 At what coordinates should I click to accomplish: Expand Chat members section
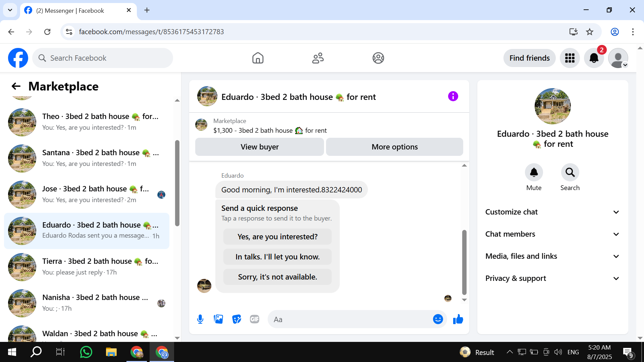coord(552,234)
